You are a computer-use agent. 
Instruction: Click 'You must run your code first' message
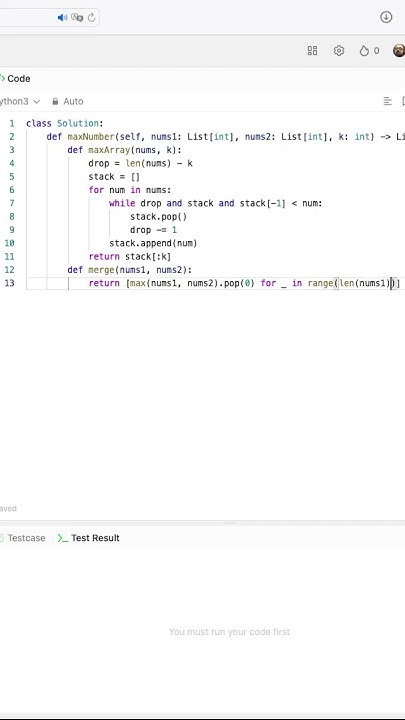click(229, 632)
